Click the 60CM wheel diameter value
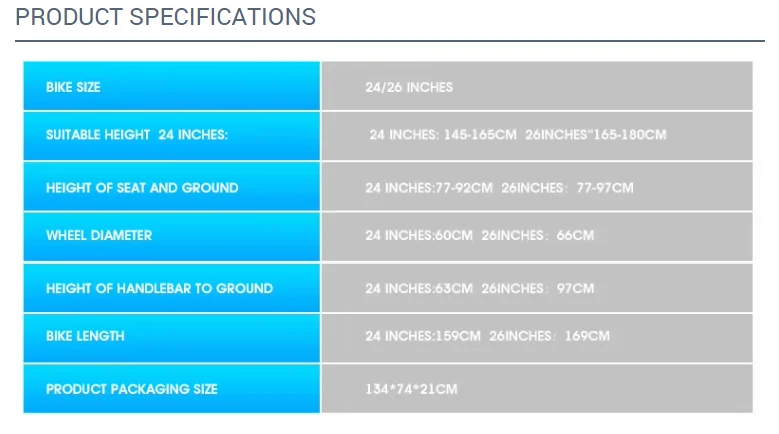779x434 pixels. [454, 236]
